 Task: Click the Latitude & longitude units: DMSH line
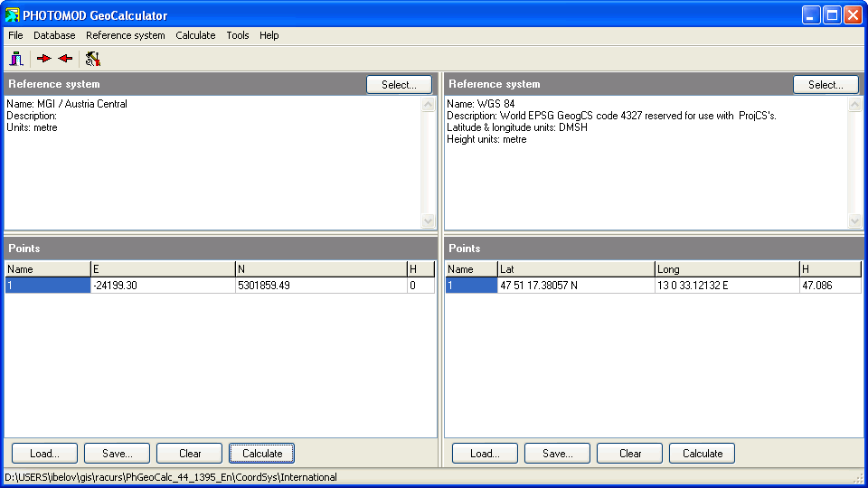coord(517,127)
